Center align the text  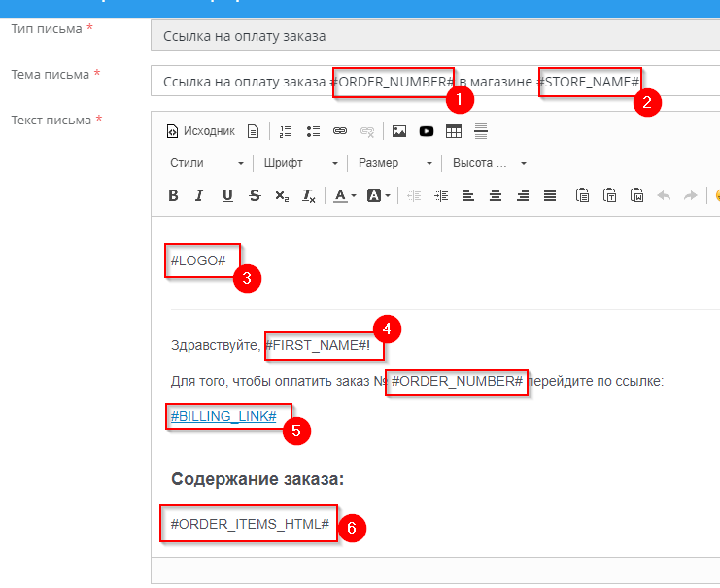pos(496,195)
